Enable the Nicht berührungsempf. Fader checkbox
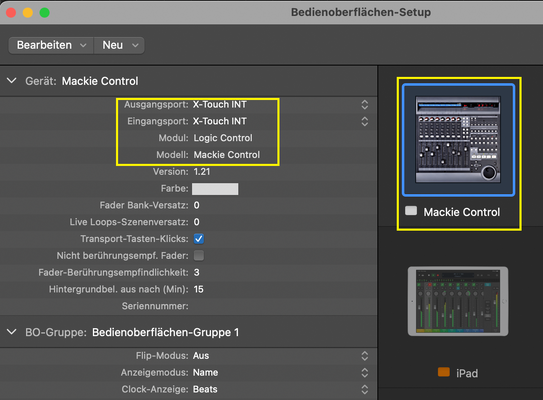Image resolution: width=543 pixels, height=400 pixels. [199, 256]
